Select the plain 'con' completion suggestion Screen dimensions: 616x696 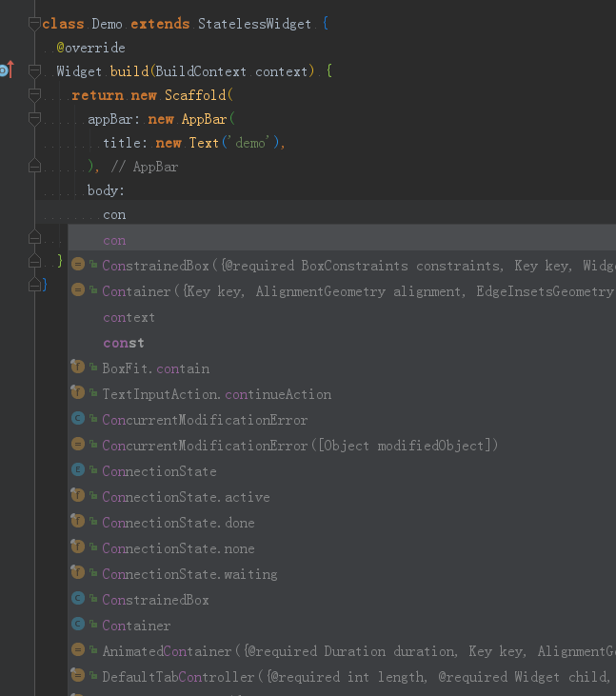click(x=342, y=240)
